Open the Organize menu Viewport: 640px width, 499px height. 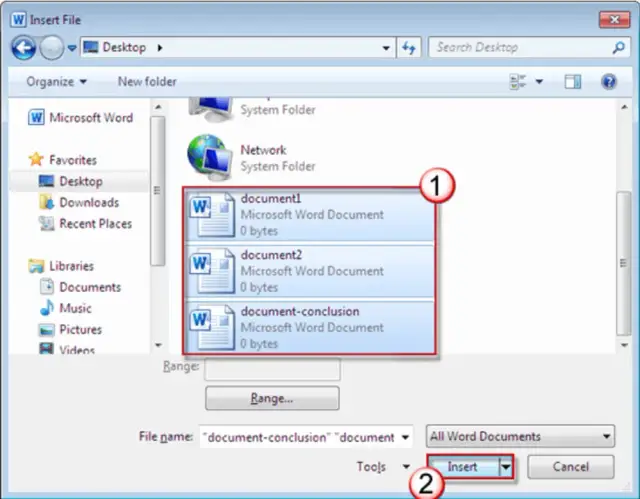coord(56,82)
